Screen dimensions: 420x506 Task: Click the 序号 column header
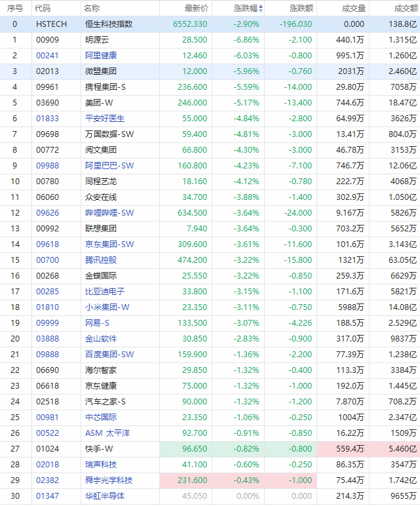pyautogui.click(x=15, y=9)
